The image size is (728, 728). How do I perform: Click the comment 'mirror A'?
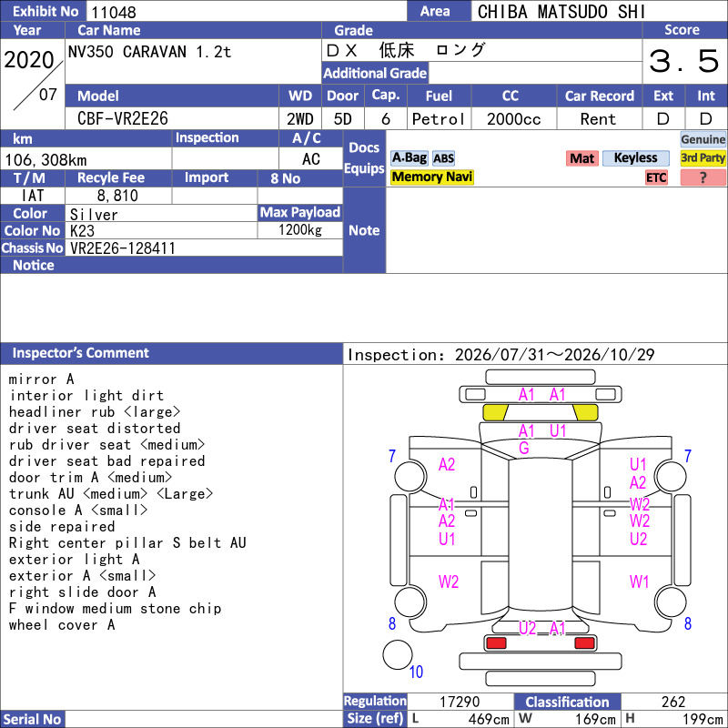[41, 379]
